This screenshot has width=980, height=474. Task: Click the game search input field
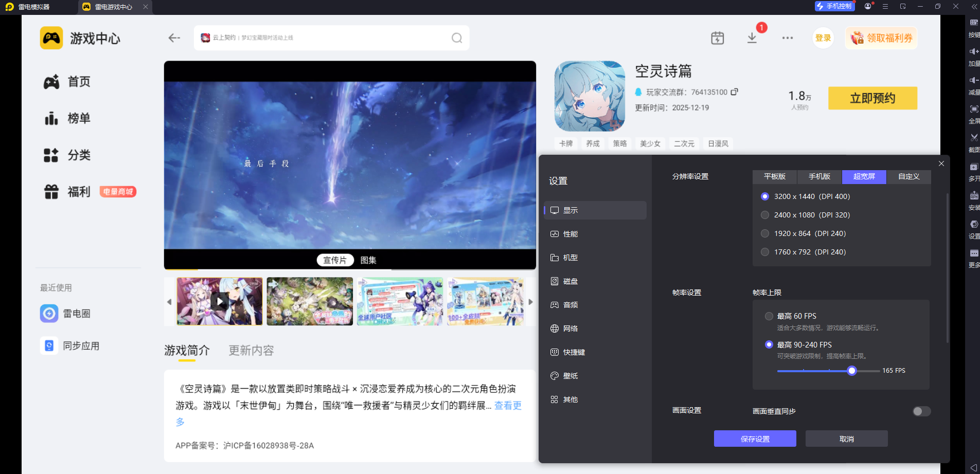[x=331, y=38]
